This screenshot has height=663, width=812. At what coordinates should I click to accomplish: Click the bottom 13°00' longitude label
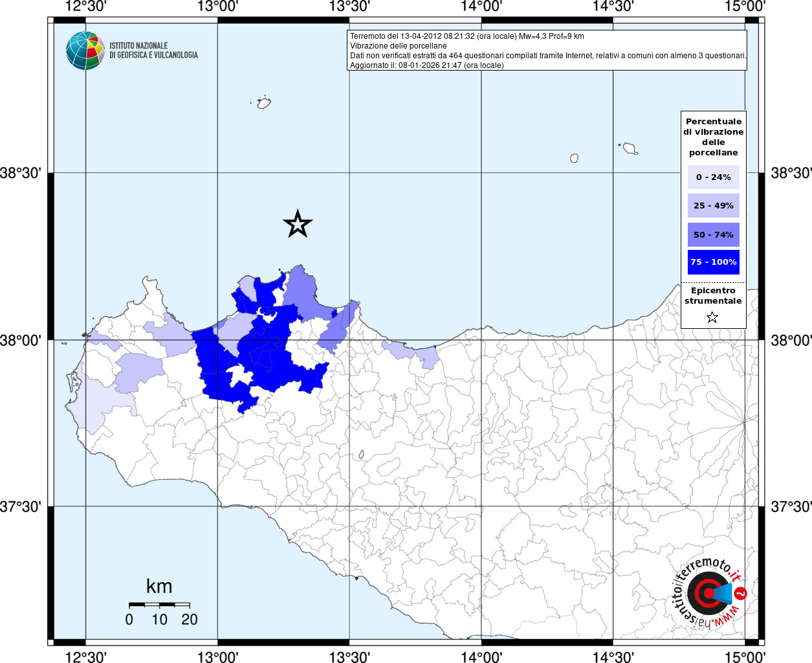[x=218, y=657]
